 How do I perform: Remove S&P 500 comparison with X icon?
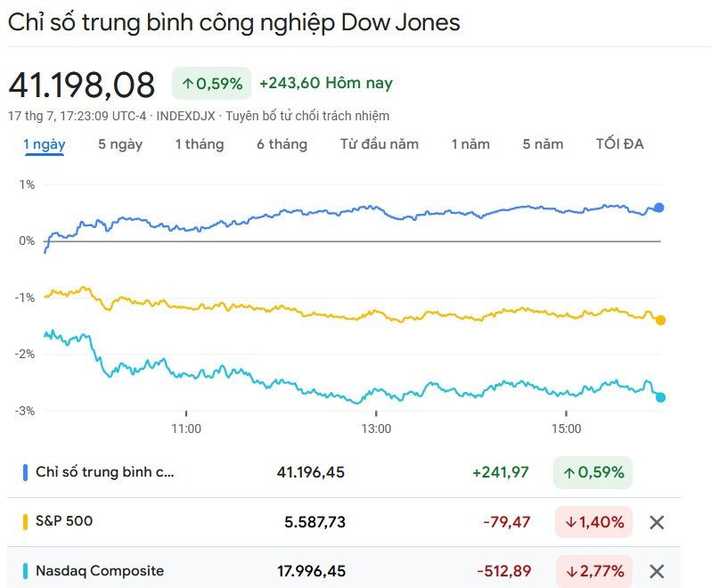pyautogui.click(x=657, y=522)
